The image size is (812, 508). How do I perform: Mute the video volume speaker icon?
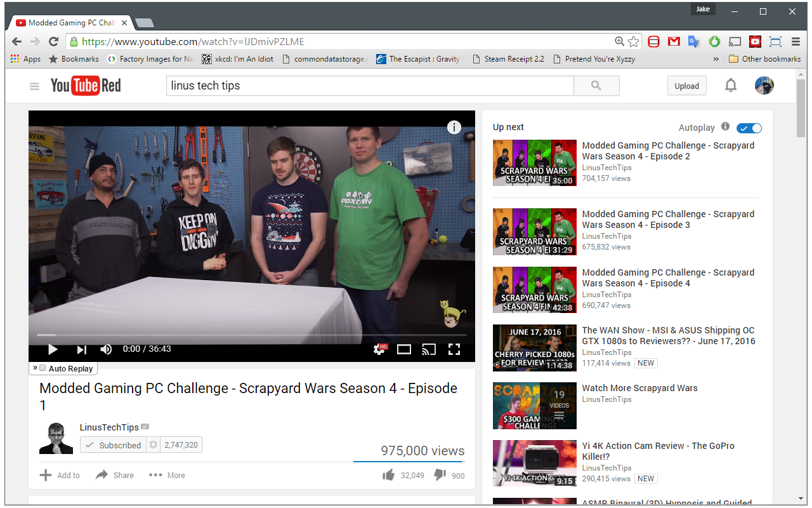coord(106,349)
